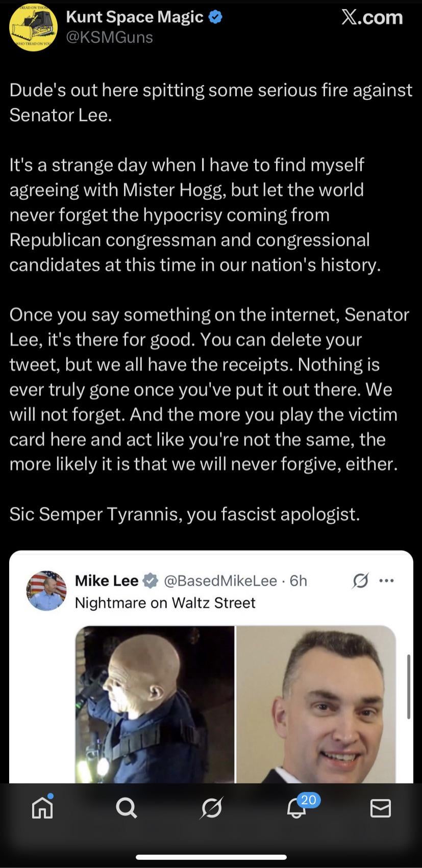This screenshot has width=422, height=868.
Task: Open the three-dot menu on quoted post
Action: tap(387, 581)
